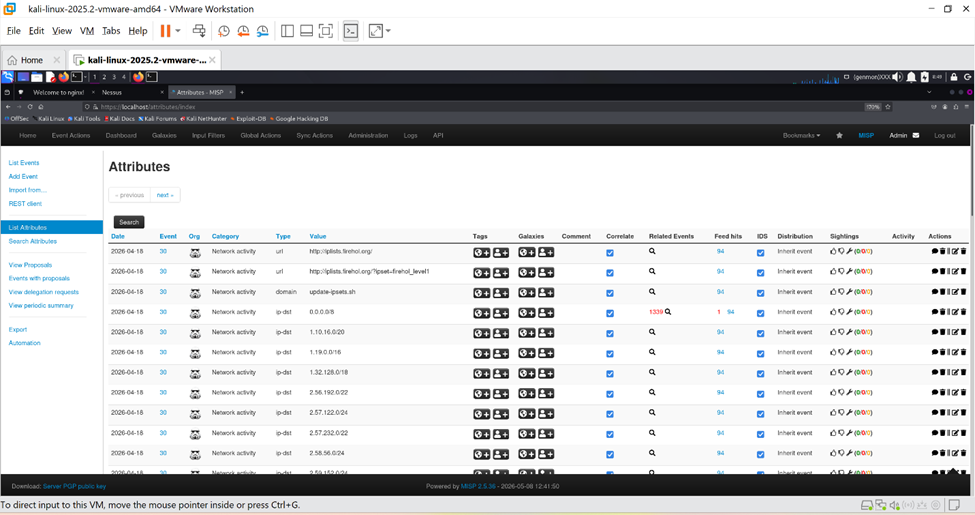Screen dimensions: 975x515
Task: Go to next page of attributes
Action: click(165, 195)
